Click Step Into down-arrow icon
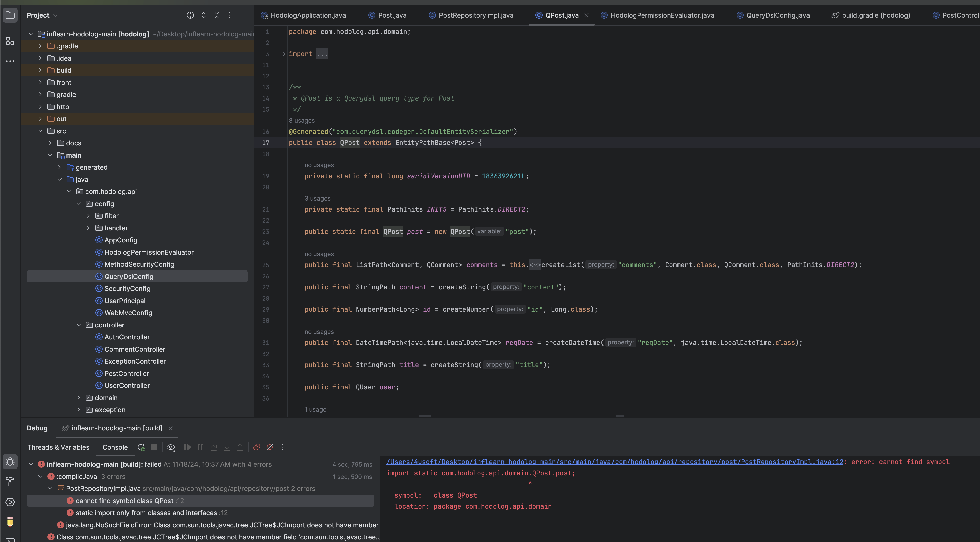 [227, 447]
